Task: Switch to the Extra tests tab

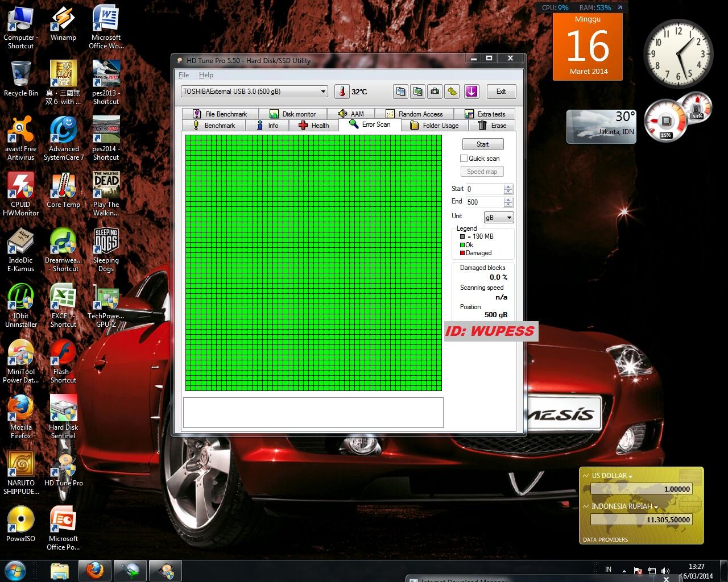Action: 485,114
